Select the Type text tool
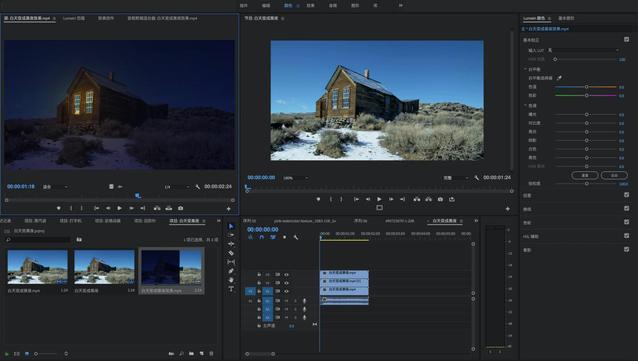Viewport: 638px width, 361px height. [231, 289]
